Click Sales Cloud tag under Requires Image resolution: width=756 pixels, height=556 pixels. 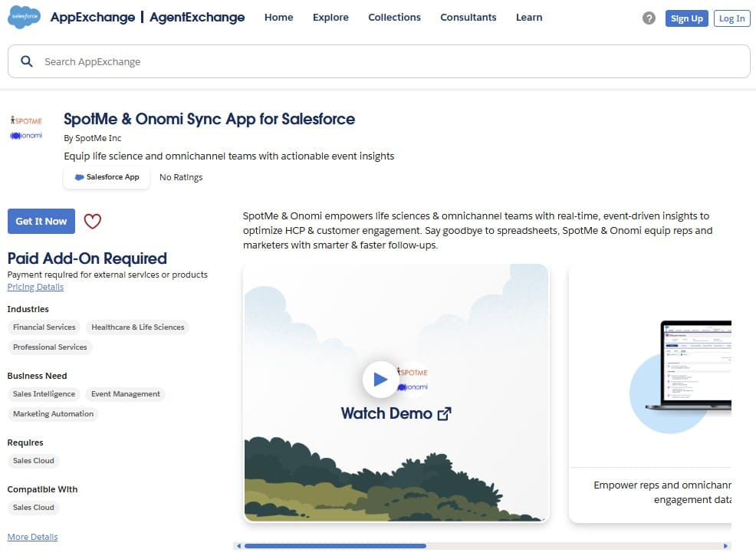[34, 460]
